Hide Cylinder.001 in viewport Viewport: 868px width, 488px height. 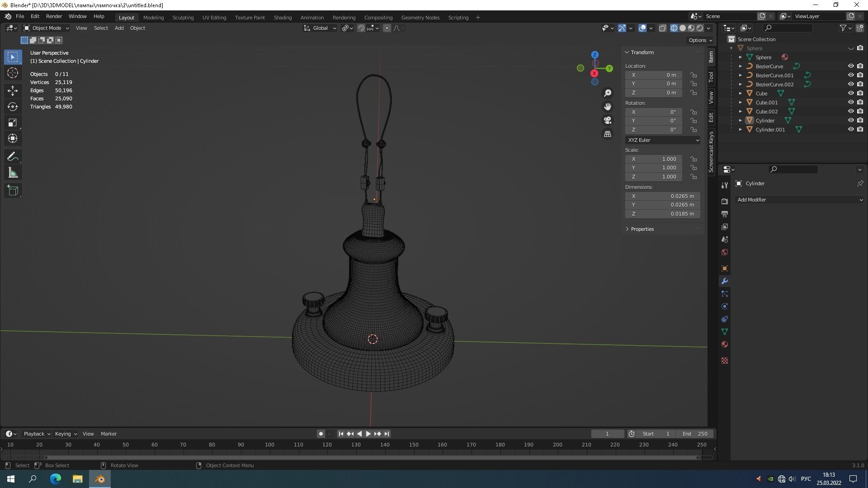[x=851, y=130]
